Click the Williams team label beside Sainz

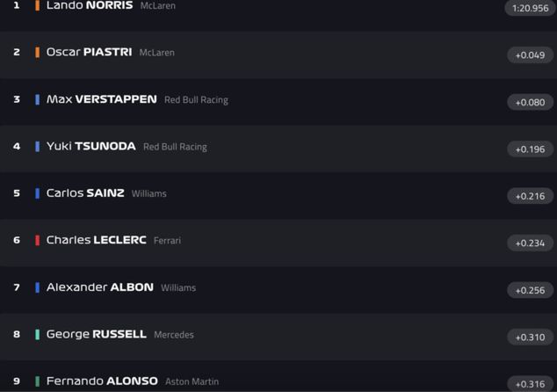(x=148, y=194)
